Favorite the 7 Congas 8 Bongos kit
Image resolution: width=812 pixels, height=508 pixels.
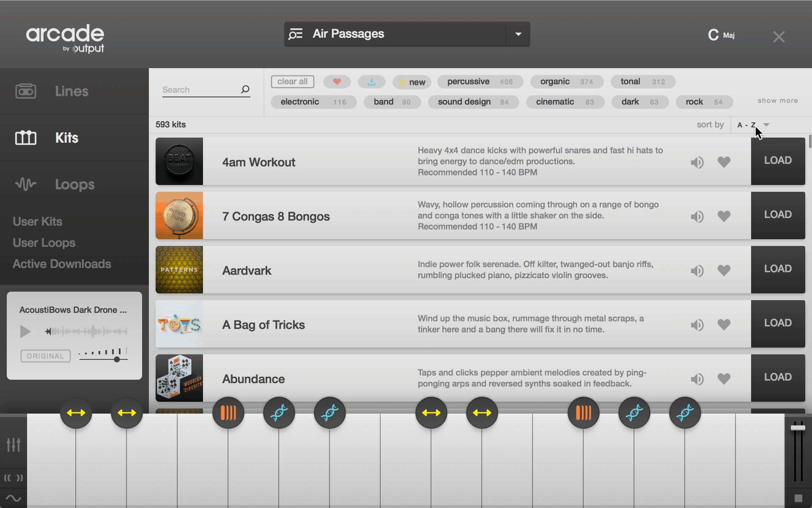click(x=724, y=216)
